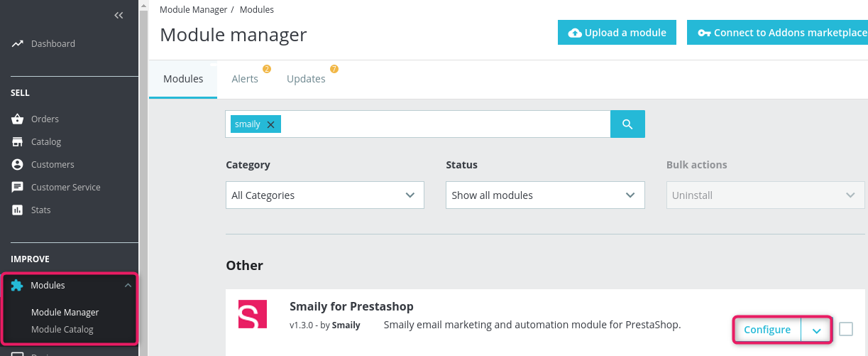Image resolution: width=868 pixels, height=356 pixels.
Task: Click the key icon on Addons button
Action: point(704,33)
